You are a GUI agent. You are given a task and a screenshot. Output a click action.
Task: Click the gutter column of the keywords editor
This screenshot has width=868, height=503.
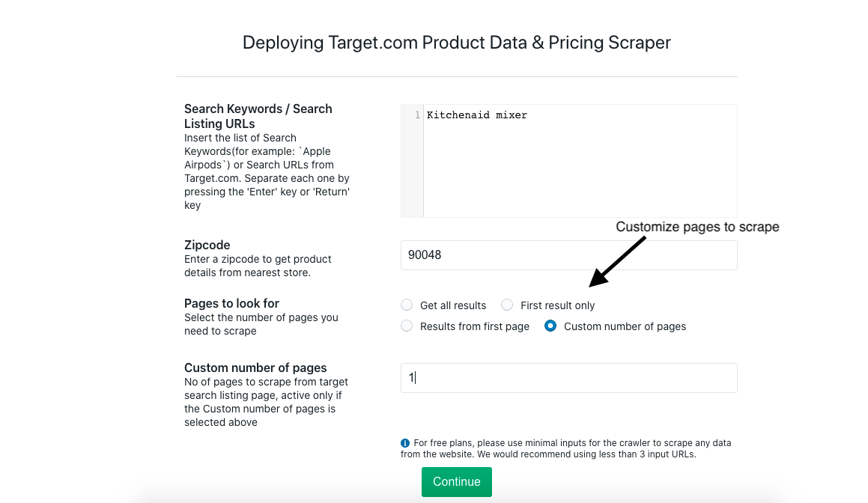tap(411, 161)
